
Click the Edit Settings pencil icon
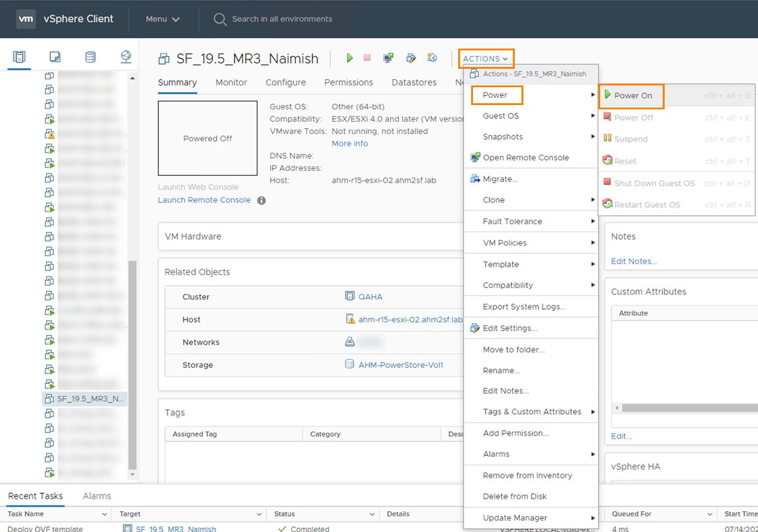click(410, 58)
